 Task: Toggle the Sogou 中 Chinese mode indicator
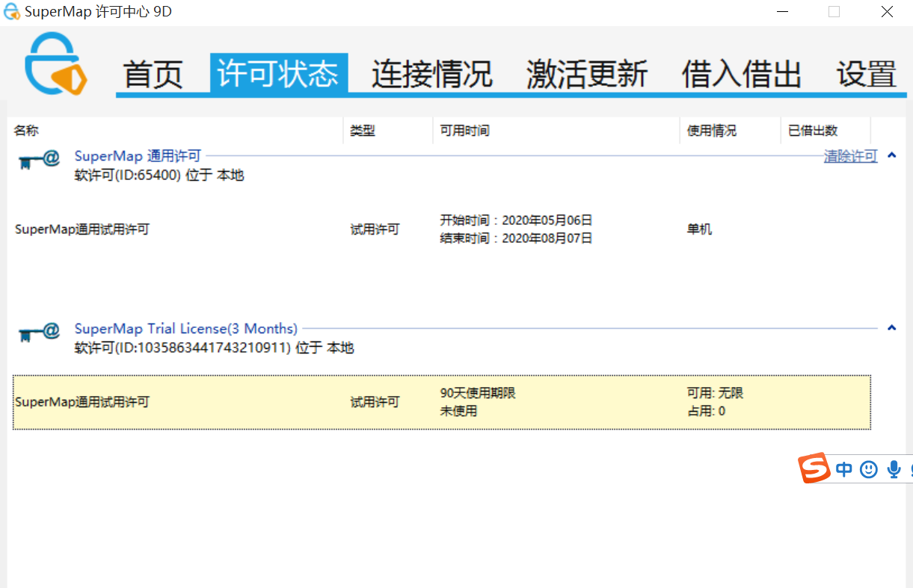[844, 469]
